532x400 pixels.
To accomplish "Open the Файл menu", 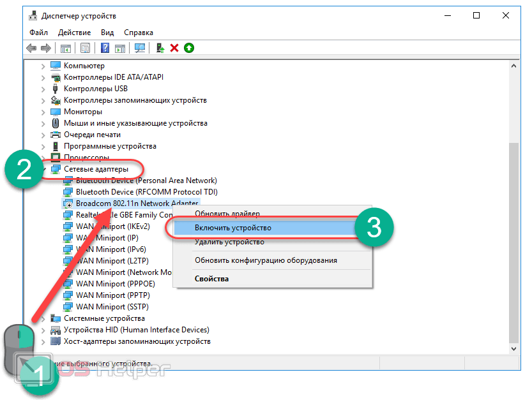I will pos(38,32).
